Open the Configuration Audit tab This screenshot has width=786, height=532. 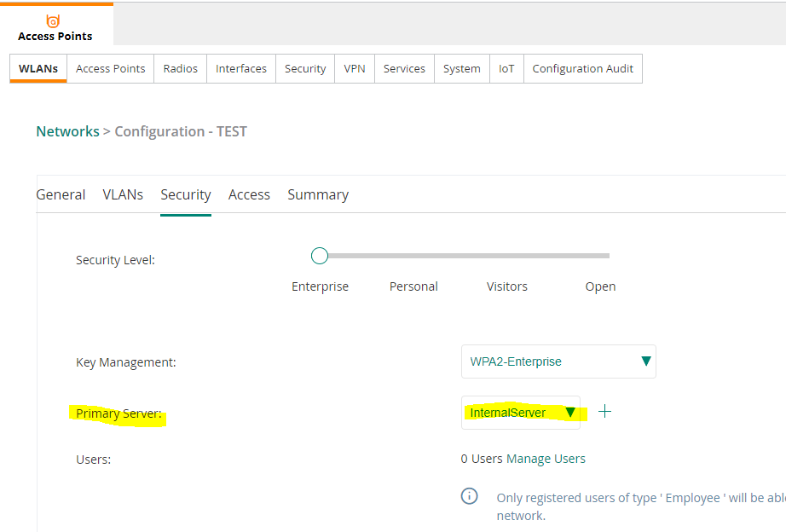coord(582,68)
